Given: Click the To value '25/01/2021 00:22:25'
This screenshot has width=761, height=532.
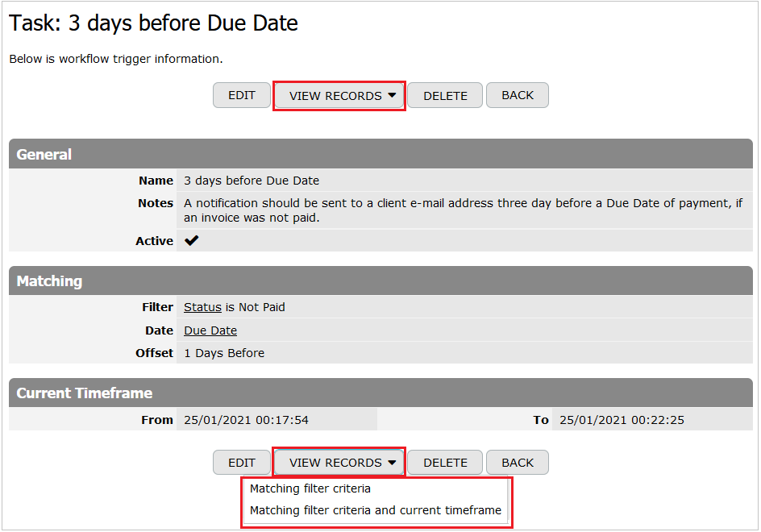Looking at the screenshot, I should [622, 420].
